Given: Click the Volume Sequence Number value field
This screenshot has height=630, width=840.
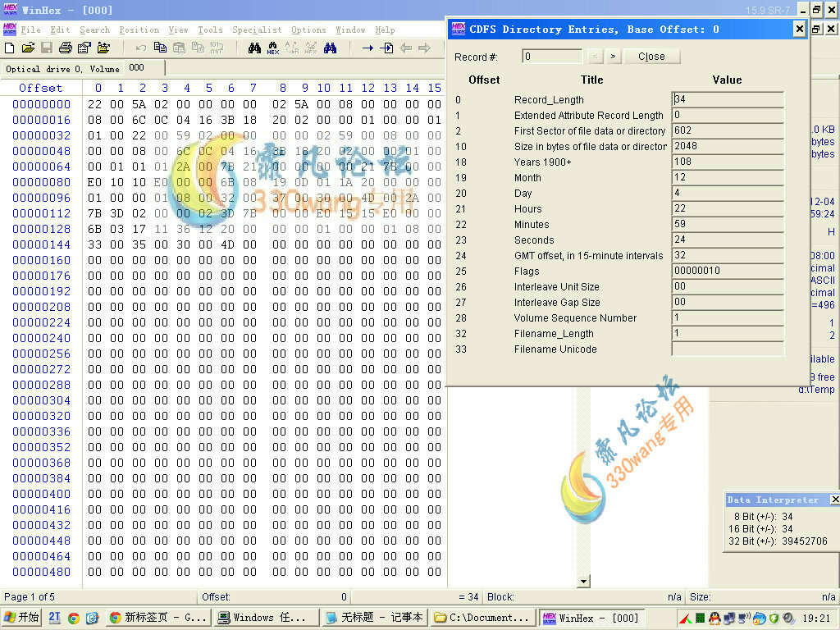Looking at the screenshot, I should coord(728,317).
